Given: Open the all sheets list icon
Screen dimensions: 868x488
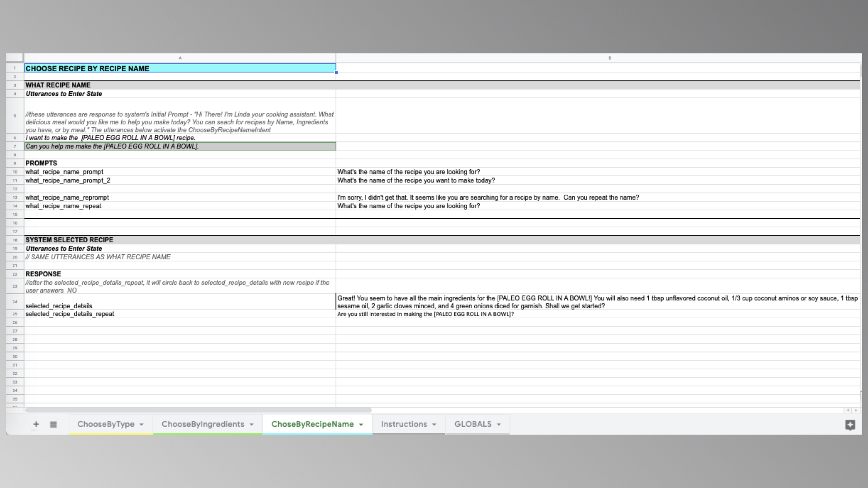Looking at the screenshot, I should (53, 424).
